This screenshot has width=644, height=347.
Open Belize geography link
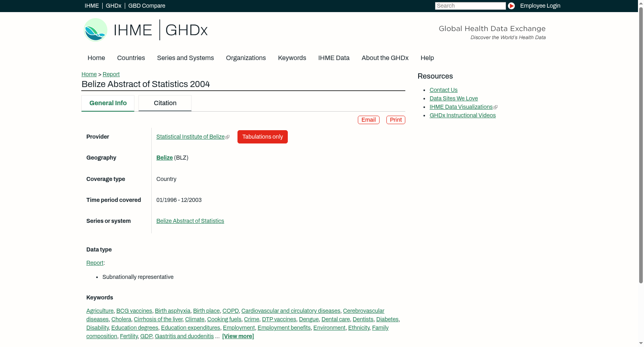click(x=165, y=158)
